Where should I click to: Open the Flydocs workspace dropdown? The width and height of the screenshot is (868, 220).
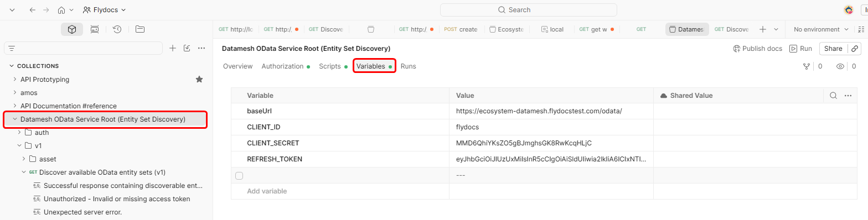tap(104, 10)
